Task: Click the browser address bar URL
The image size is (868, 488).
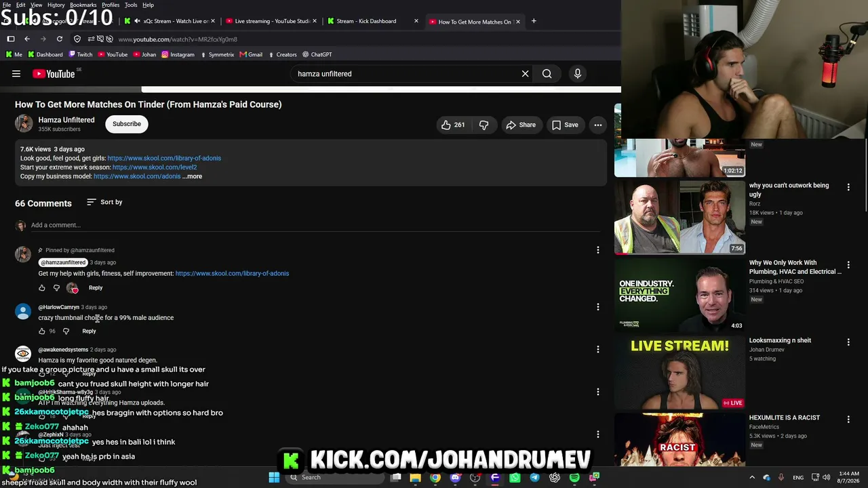Action: [x=178, y=39]
